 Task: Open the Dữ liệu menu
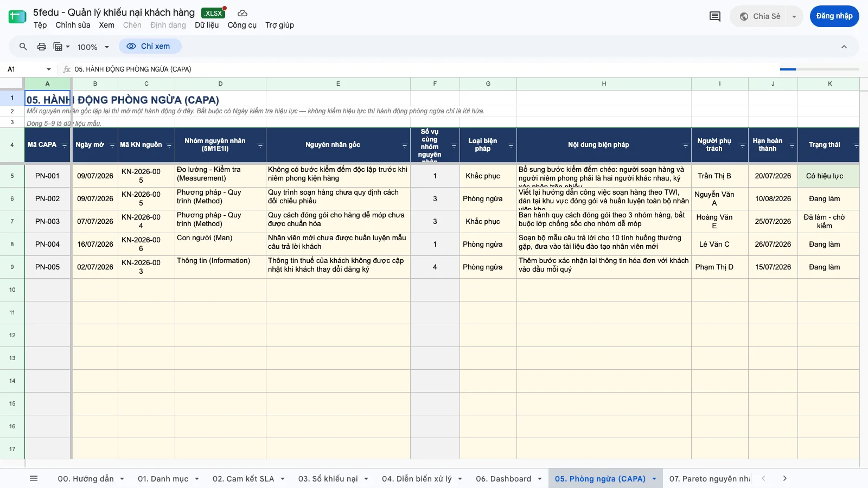point(207,25)
